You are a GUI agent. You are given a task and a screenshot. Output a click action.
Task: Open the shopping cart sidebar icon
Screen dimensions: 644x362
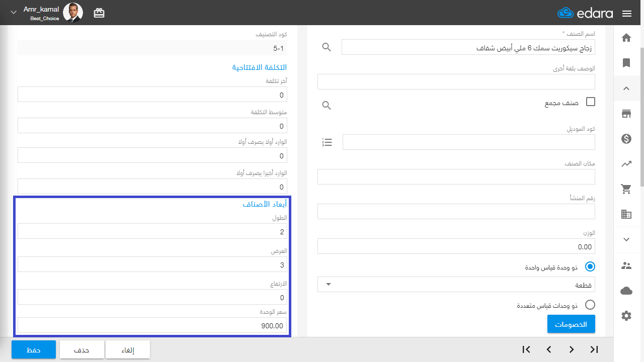click(626, 189)
